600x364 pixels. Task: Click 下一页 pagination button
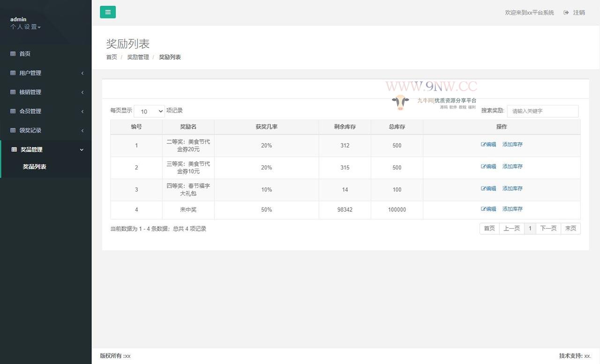(548, 229)
